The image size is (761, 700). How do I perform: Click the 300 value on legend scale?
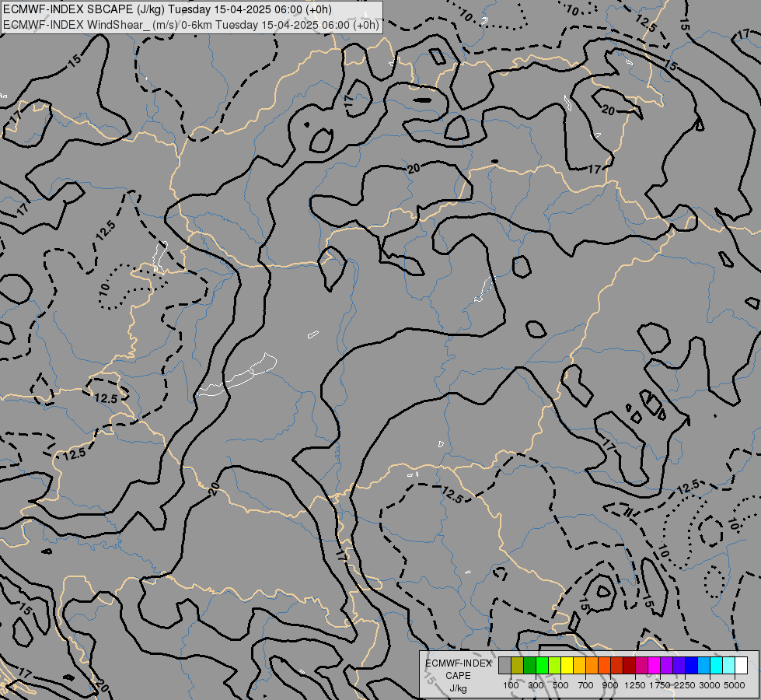[536, 685]
